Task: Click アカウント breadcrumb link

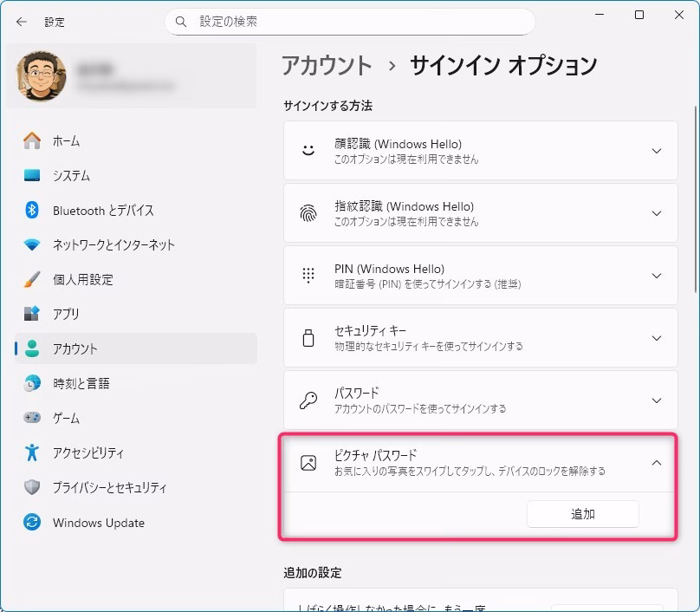Action: 327,65
